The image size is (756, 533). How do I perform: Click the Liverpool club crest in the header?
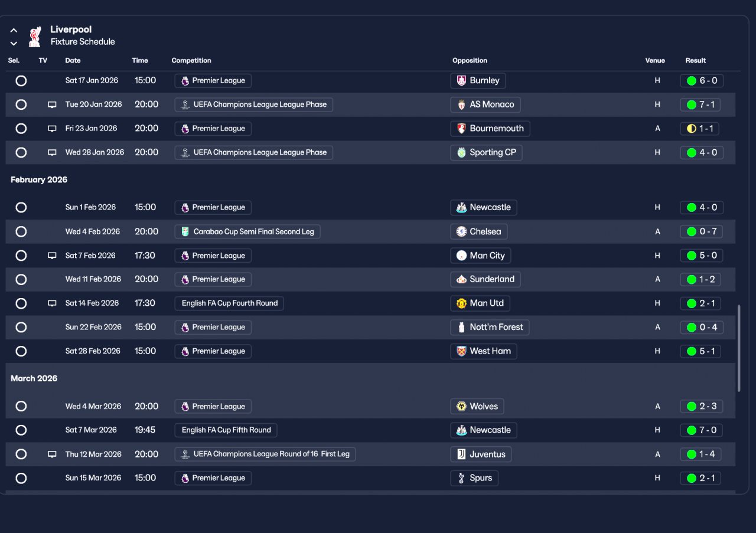click(35, 36)
